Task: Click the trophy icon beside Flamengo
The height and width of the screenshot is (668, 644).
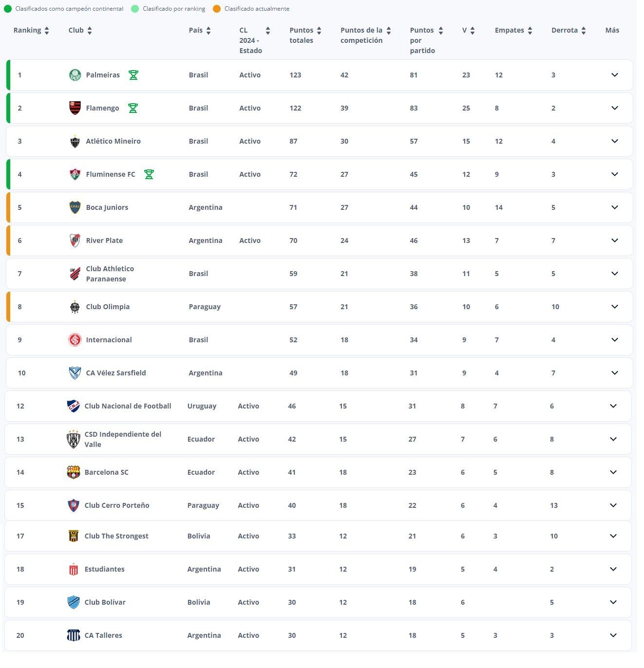Action: (x=133, y=108)
